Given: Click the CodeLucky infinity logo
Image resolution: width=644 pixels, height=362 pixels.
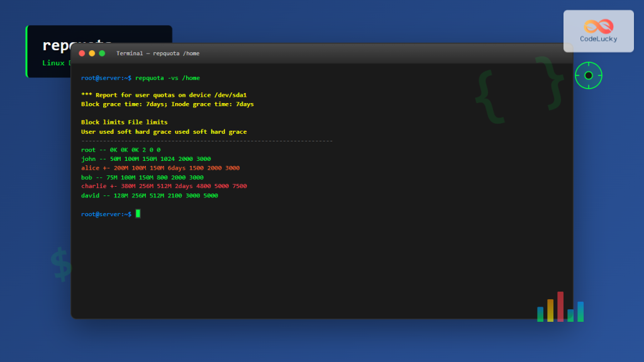Looking at the screenshot, I should 598,25.
